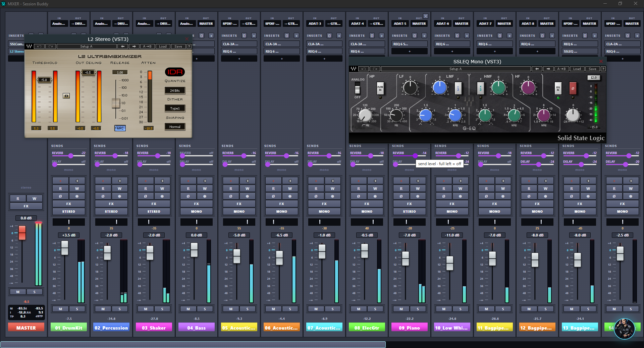Image resolution: width=644 pixels, height=348 pixels.
Task: Freeze the 04_Bass channel with snowflake button
Action: click(x=205, y=196)
